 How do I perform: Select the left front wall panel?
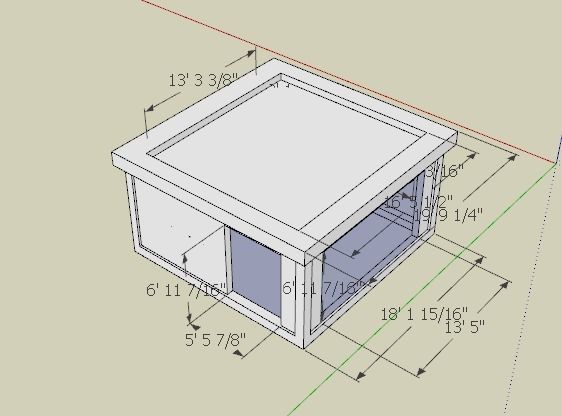179,229
